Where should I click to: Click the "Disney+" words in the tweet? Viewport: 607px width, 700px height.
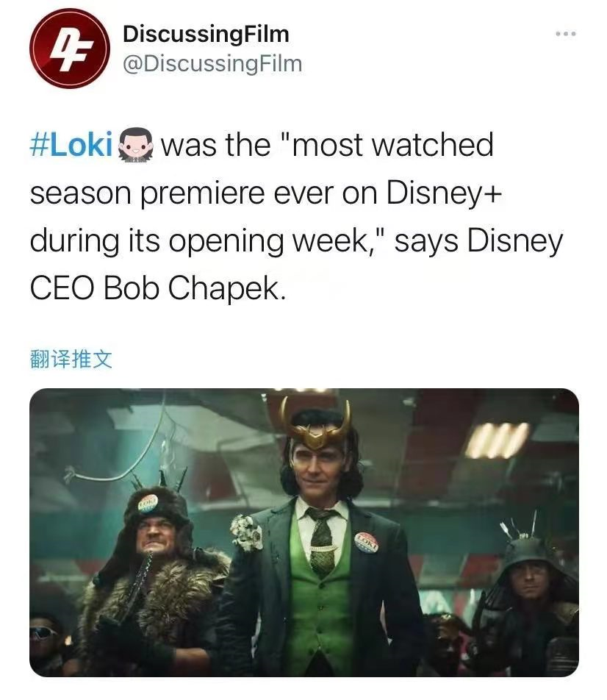coord(444,193)
